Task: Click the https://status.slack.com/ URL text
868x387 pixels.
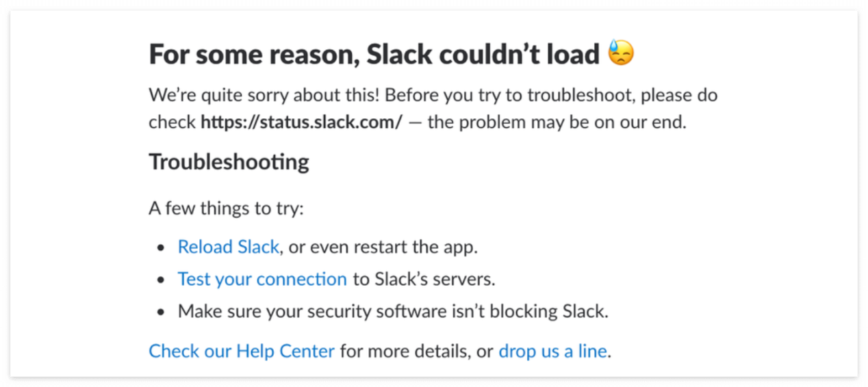Action: pyautogui.click(x=301, y=123)
